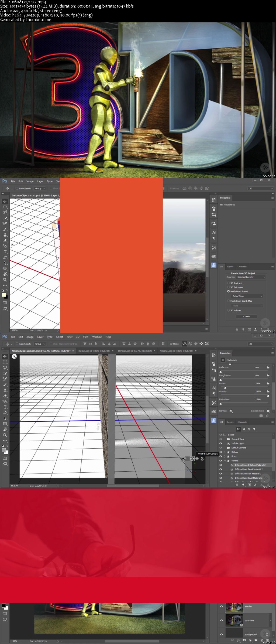276x644 pixels.
Task: Expand the Bump mesh in 3D panel
Action: click(x=225, y=456)
